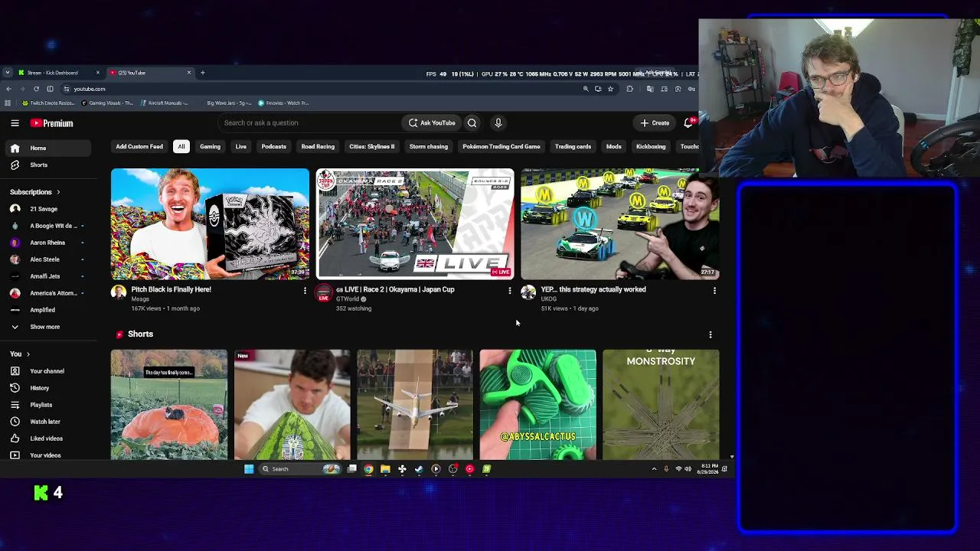Open the Windows Start menu
This screenshot has height=551, width=980.
coord(249,469)
